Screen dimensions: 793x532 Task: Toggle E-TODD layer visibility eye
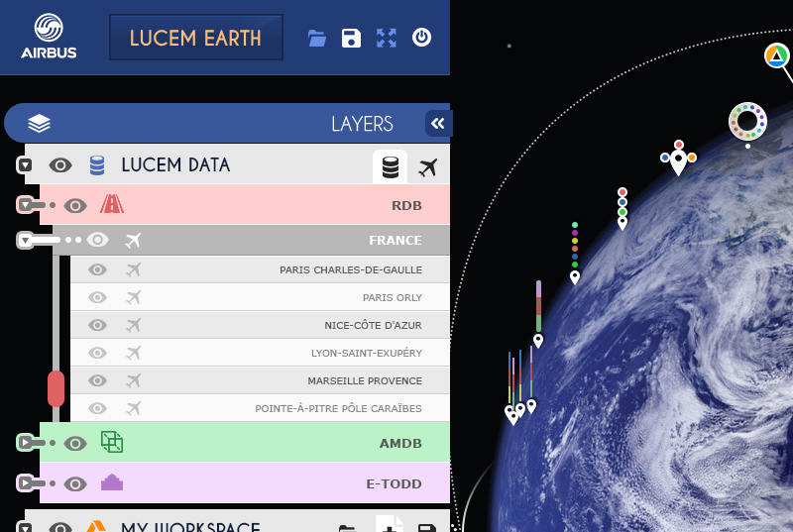tap(75, 484)
